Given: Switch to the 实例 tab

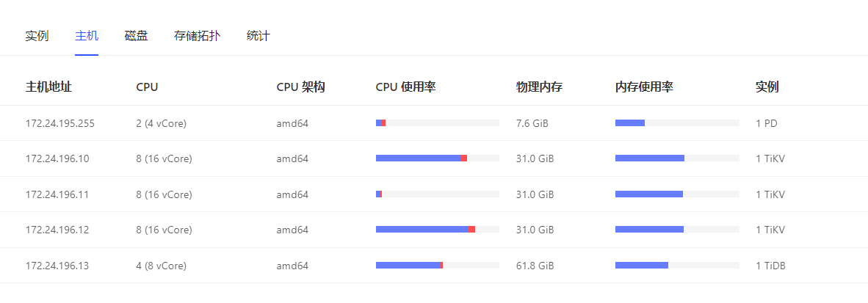Looking at the screenshot, I should pyautogui.click(x=37, y=35).
